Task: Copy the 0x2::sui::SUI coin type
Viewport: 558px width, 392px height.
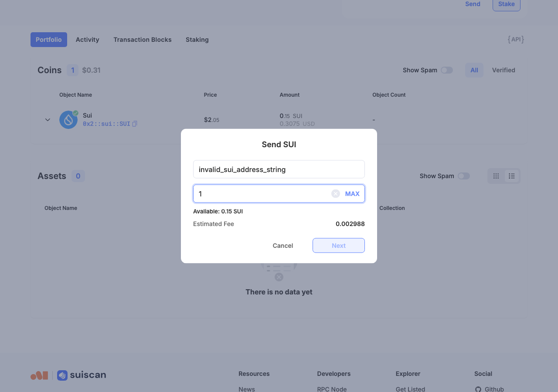Action: pos(135,124)
